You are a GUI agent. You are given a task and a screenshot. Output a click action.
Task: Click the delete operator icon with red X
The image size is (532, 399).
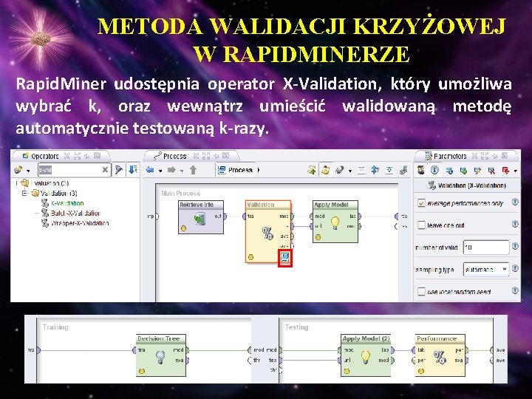click(491, 171)
